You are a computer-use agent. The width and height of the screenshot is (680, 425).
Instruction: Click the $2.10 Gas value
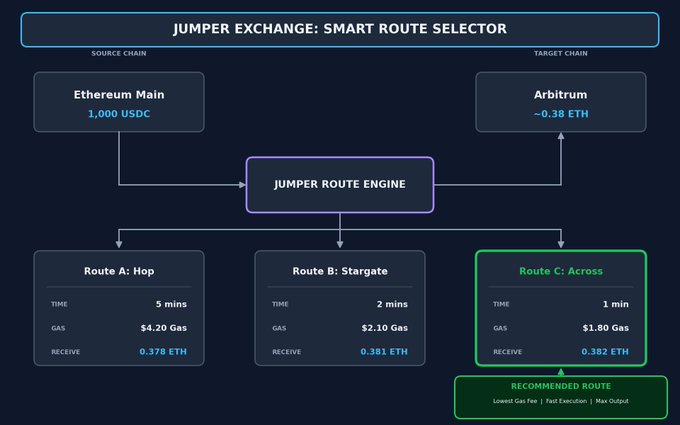(x=385, y=328)
